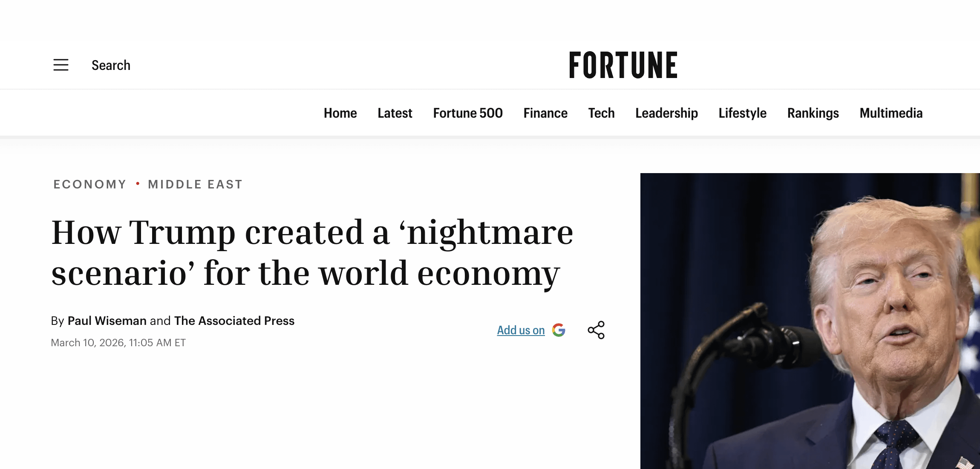Screen dimensions: 980x469
Task: Click author Paul Wiseman link
Action: tap(107, 321)
